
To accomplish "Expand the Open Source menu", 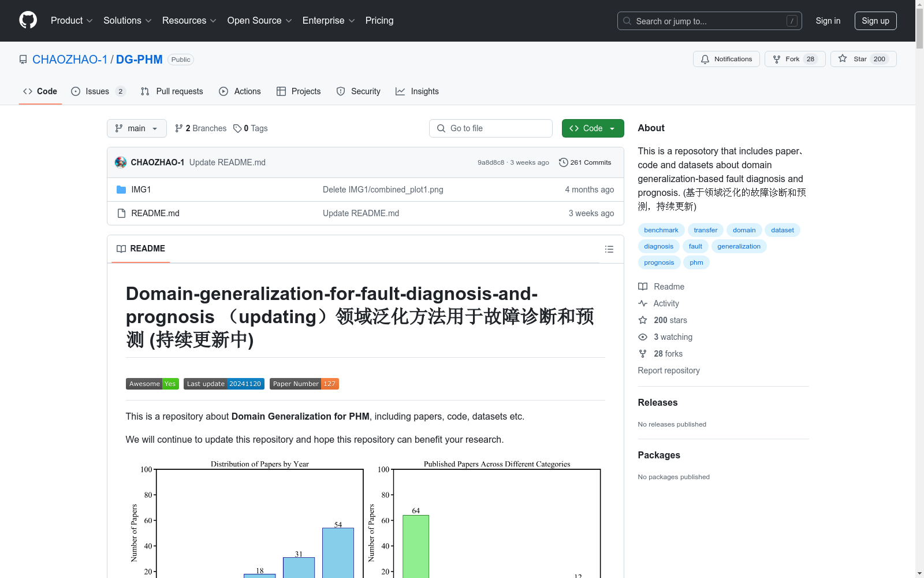I will coord(260,21).
